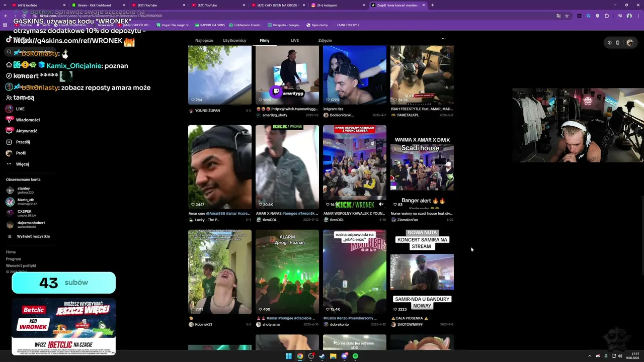Open AMAR X NAFAS video thumbnail
The image size is (644, 362).
287,167
